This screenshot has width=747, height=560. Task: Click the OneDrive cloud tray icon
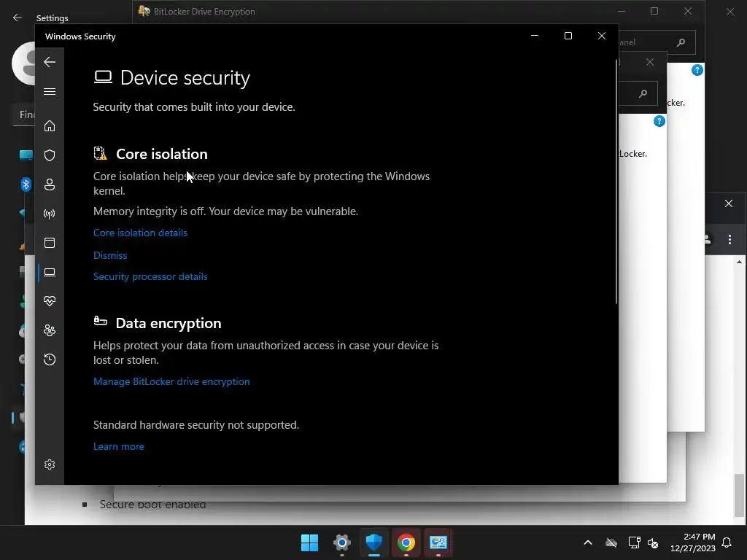click(611, 542)
